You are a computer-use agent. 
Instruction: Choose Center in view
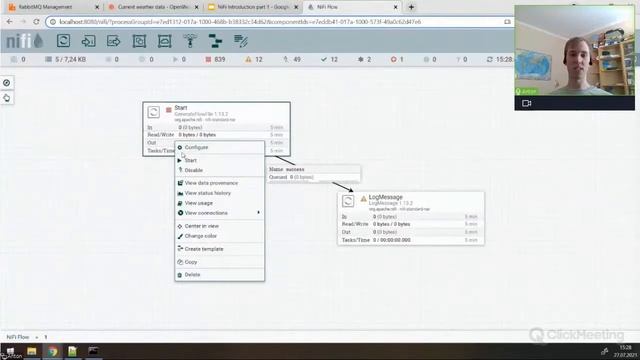click(x=220, y=226)
